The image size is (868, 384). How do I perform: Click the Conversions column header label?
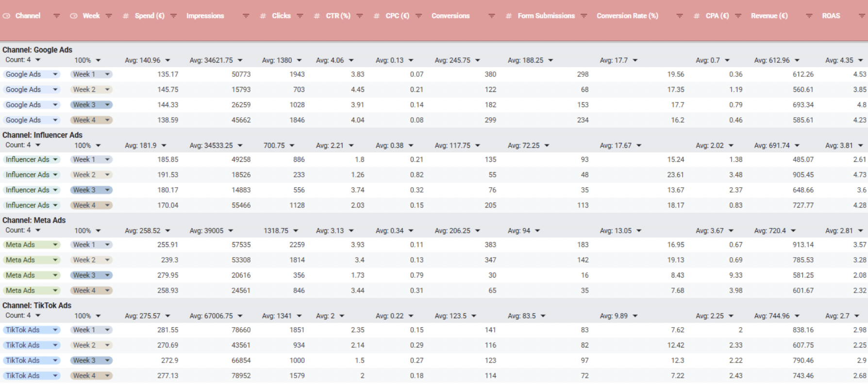tap(451, 16)
